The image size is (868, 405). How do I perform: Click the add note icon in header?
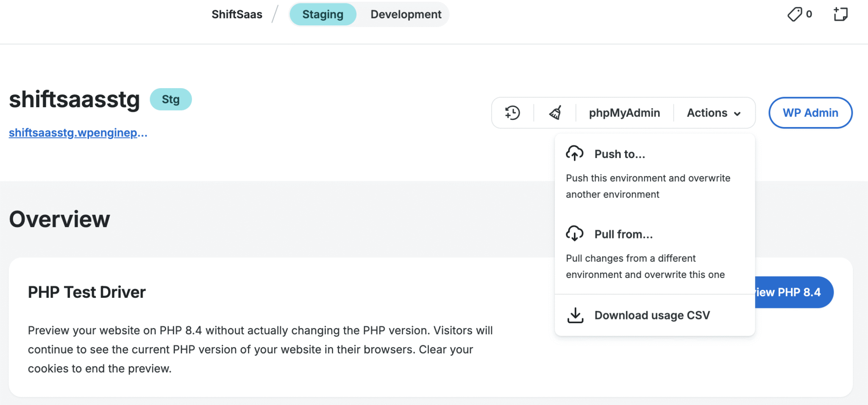pyautogui.click(x=840, y=14)
